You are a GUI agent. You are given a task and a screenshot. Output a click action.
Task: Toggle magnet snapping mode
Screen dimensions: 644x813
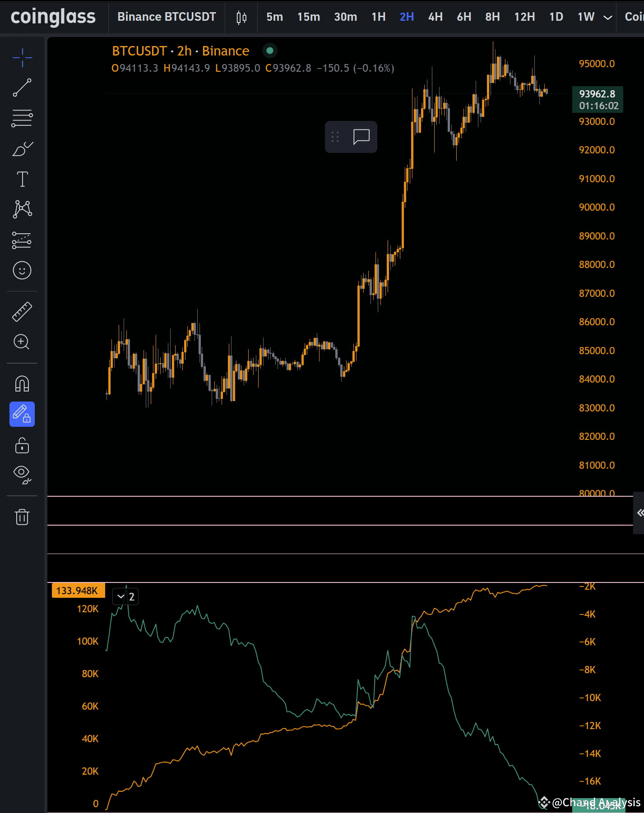click(x=22, y=384)
